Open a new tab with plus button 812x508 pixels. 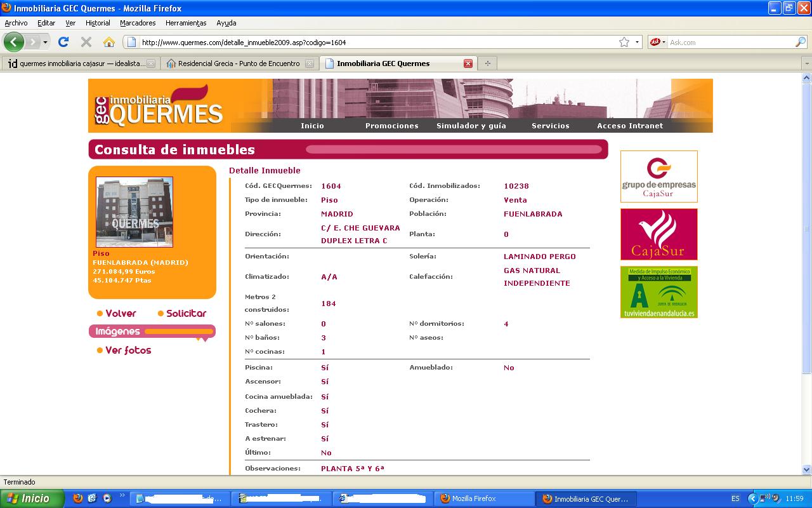click(487, 63)
